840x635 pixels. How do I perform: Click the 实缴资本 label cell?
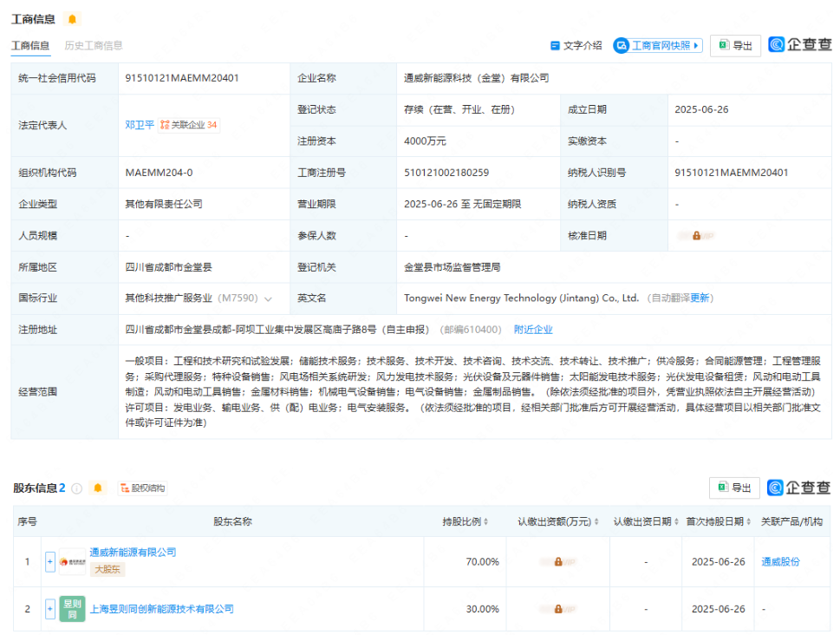tap(615, 141)
